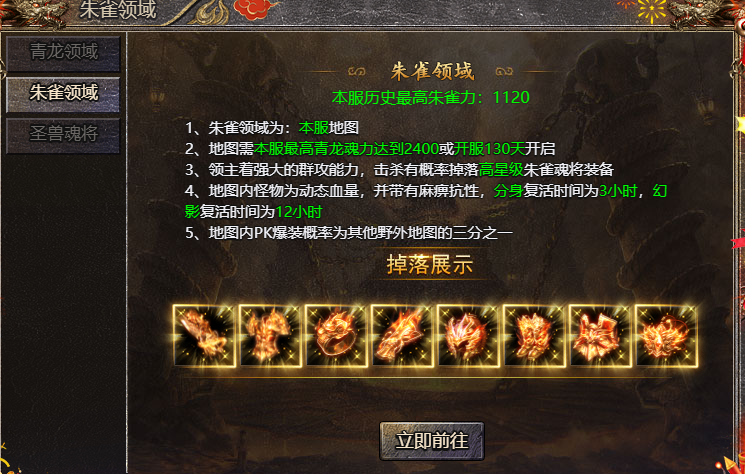
Task: Select the flame helmet drop icon
Action: (x=468, y=336)
